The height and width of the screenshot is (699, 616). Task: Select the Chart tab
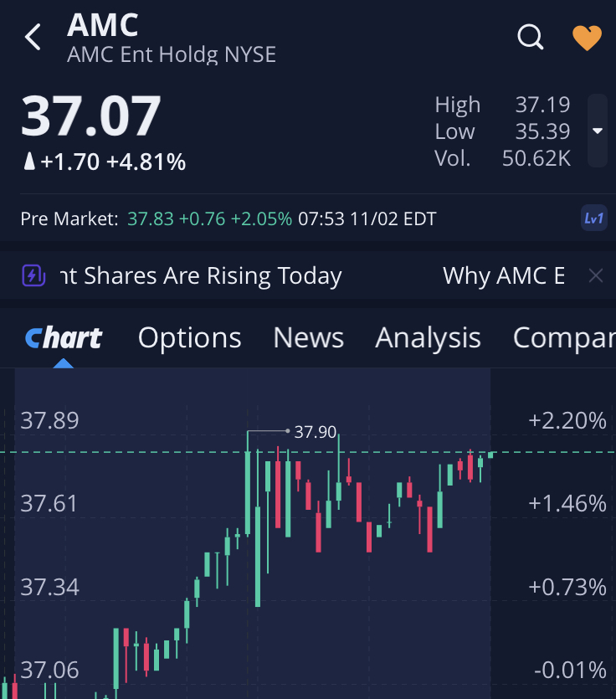click(64, 337)
